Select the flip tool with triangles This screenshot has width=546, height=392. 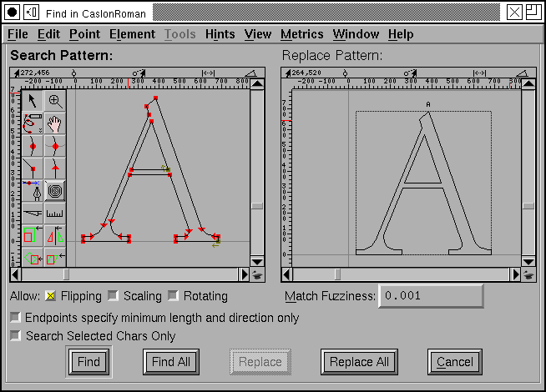(55, 238)
